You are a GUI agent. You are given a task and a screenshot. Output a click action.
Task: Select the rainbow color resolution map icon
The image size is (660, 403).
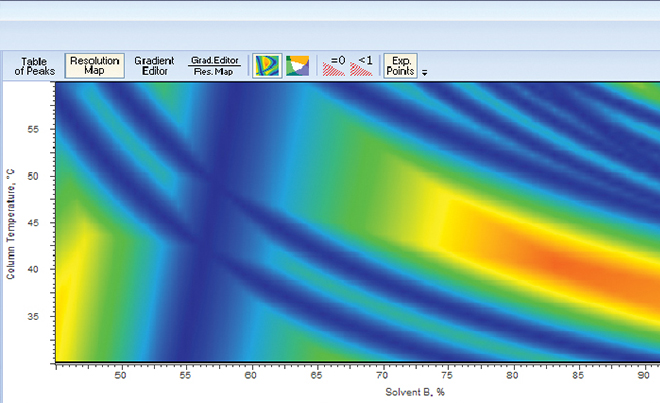[x=266, y=67]
